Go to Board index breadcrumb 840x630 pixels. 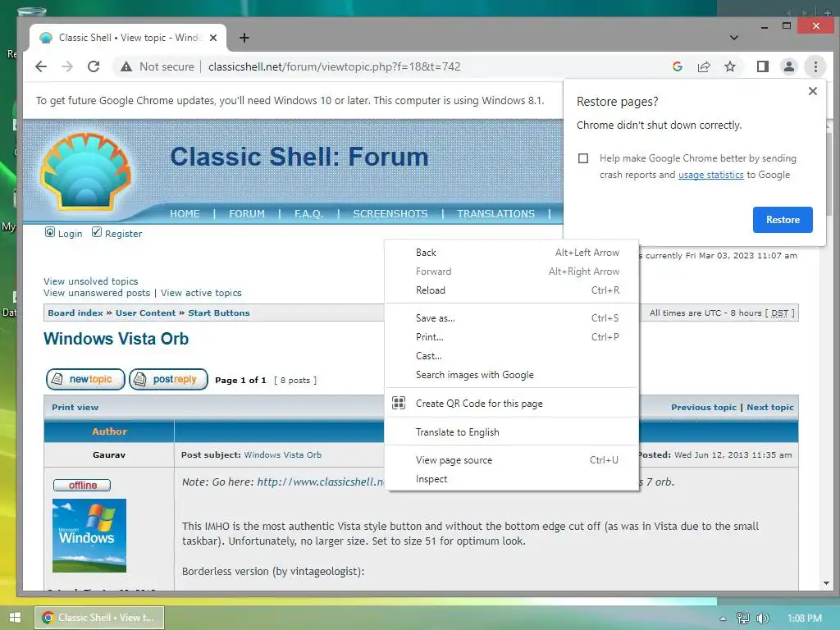click(75, 313)
